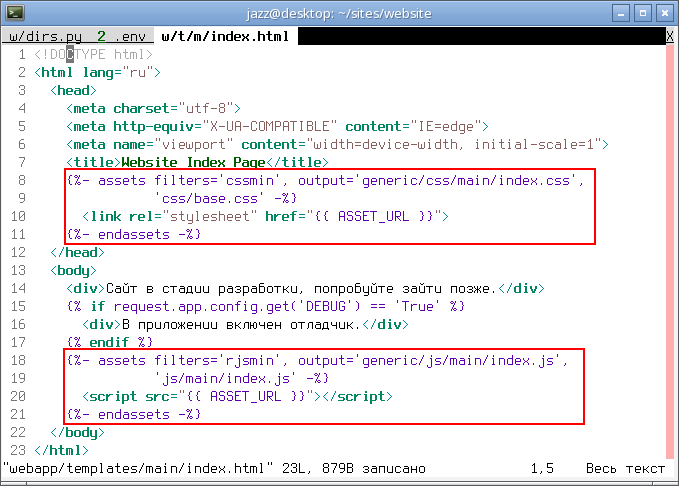Viewport: 679px width, 486px height.
Task: Click endassets tag on line 21
Action: coord(134,415)
